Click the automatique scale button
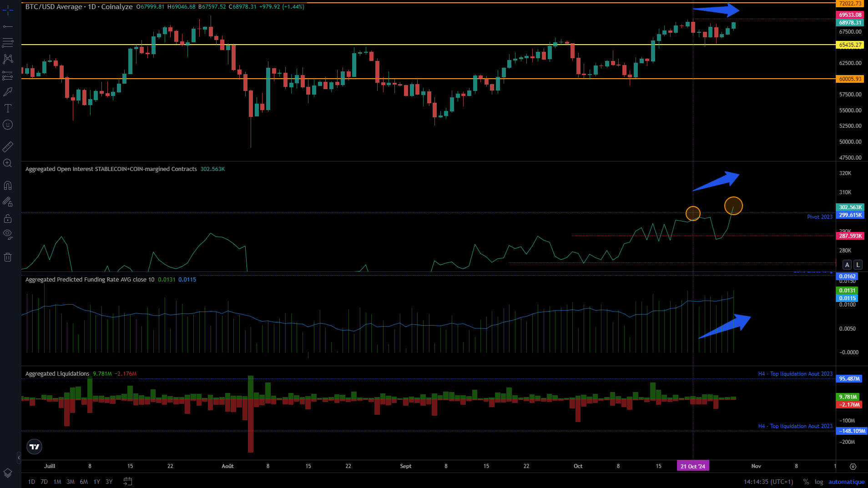The height and width of the screenshot is (488, 868). pos(846,482)
